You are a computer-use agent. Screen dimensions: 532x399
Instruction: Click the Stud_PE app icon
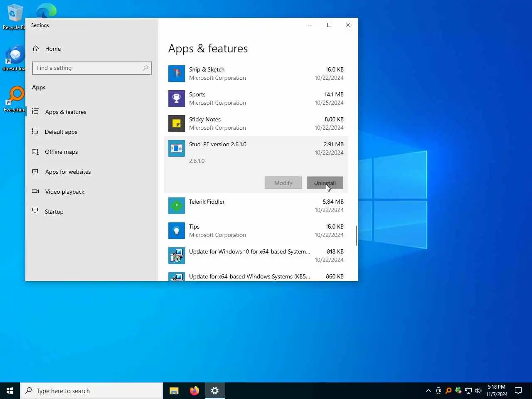point(177,148)
